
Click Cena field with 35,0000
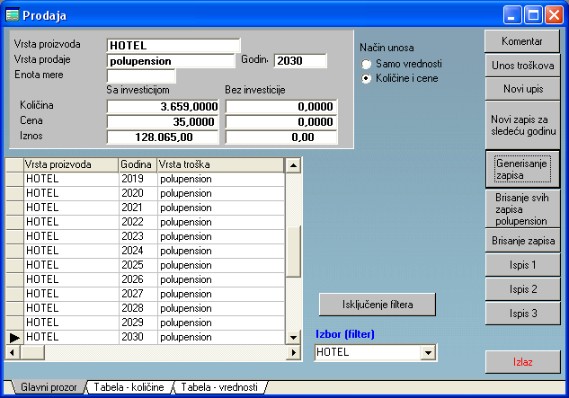[163, 122]
